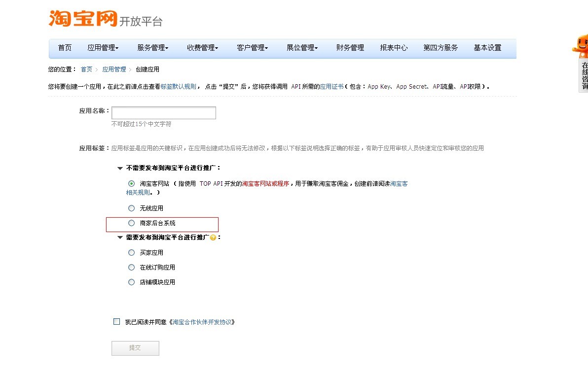Screen dimensions: 588x372
Task: Select the 商家后台系统 radio option
Action: (131, 223)
